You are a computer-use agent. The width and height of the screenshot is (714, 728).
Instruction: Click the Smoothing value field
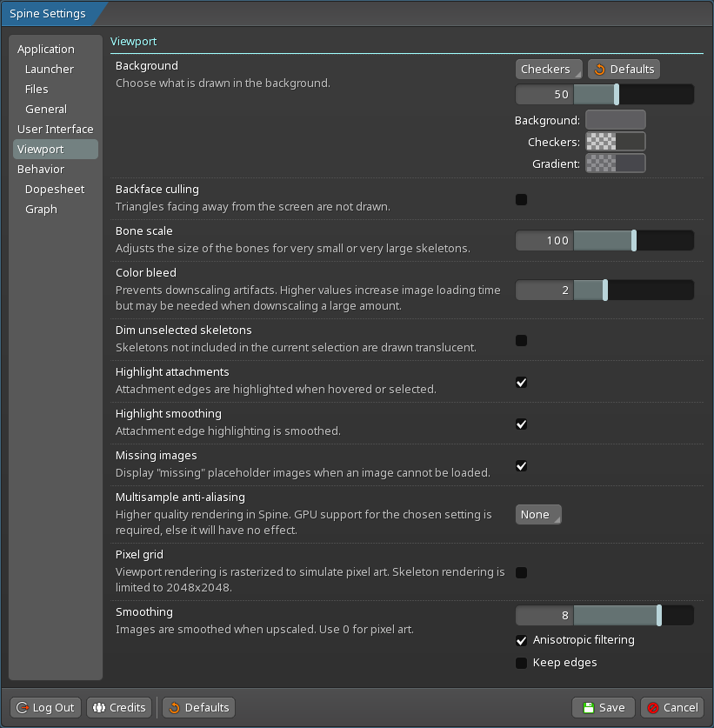(544, 616)
